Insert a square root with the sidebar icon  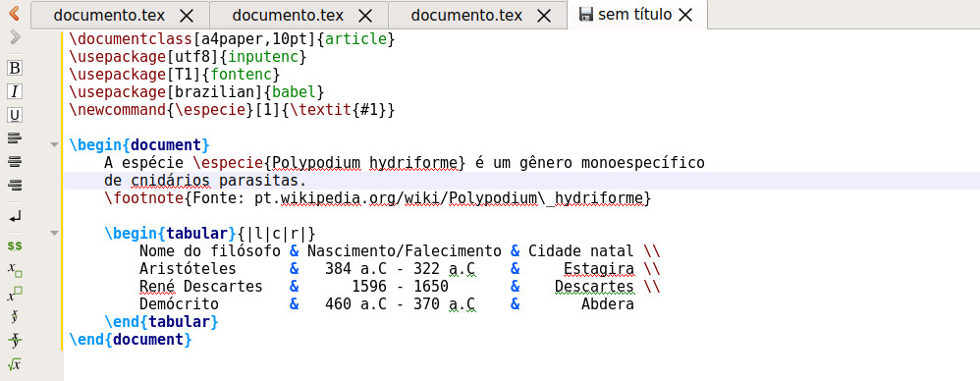point(15,364)
